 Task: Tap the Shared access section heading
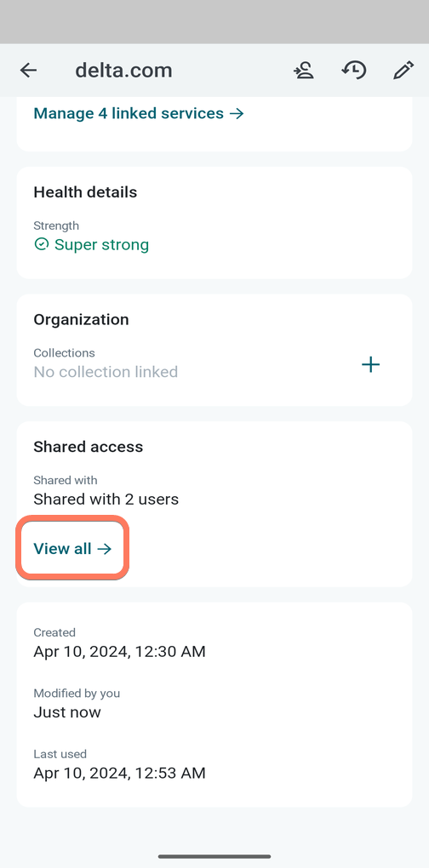[x=89, y=447]
